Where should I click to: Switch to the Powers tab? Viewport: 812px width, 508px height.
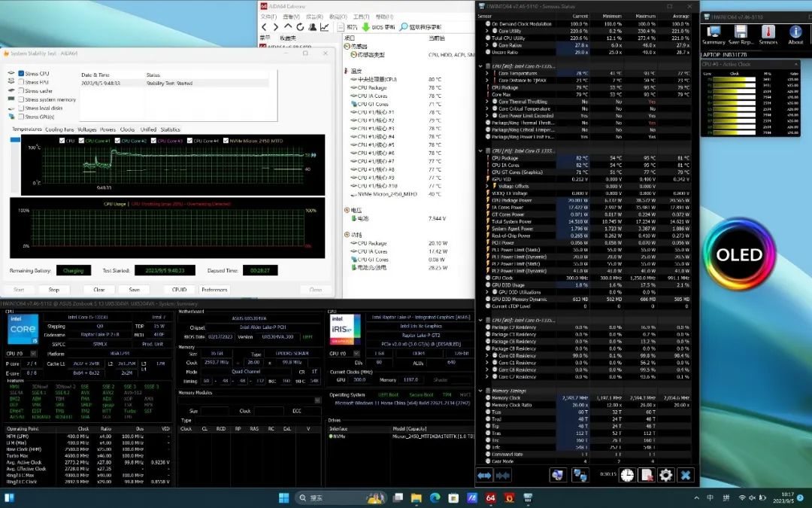[108, 129]
